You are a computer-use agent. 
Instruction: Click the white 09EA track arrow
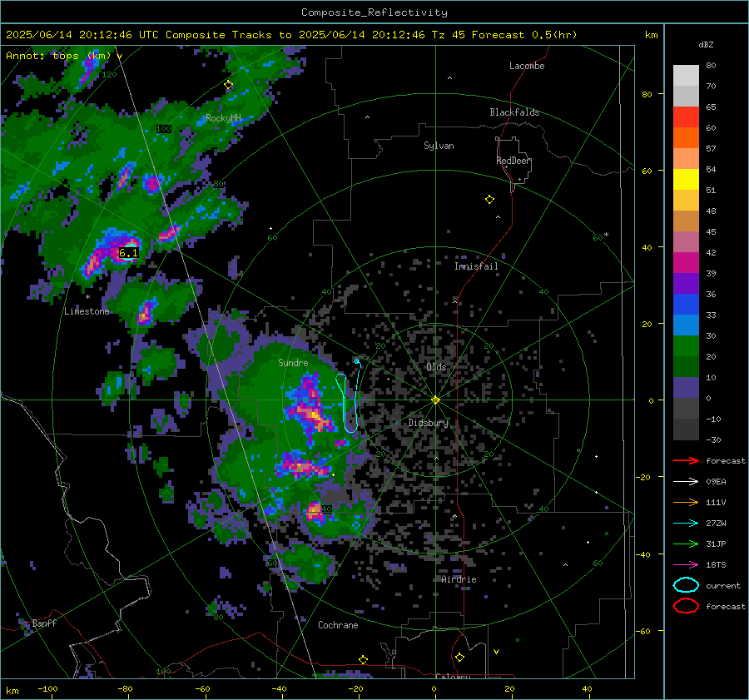point(686,482)
